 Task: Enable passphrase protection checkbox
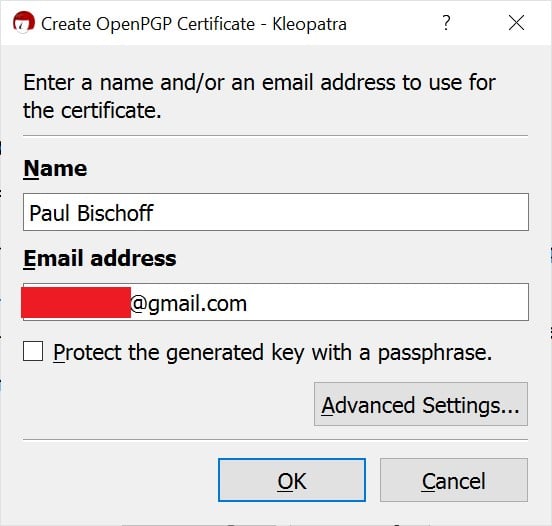pos(33,351)
